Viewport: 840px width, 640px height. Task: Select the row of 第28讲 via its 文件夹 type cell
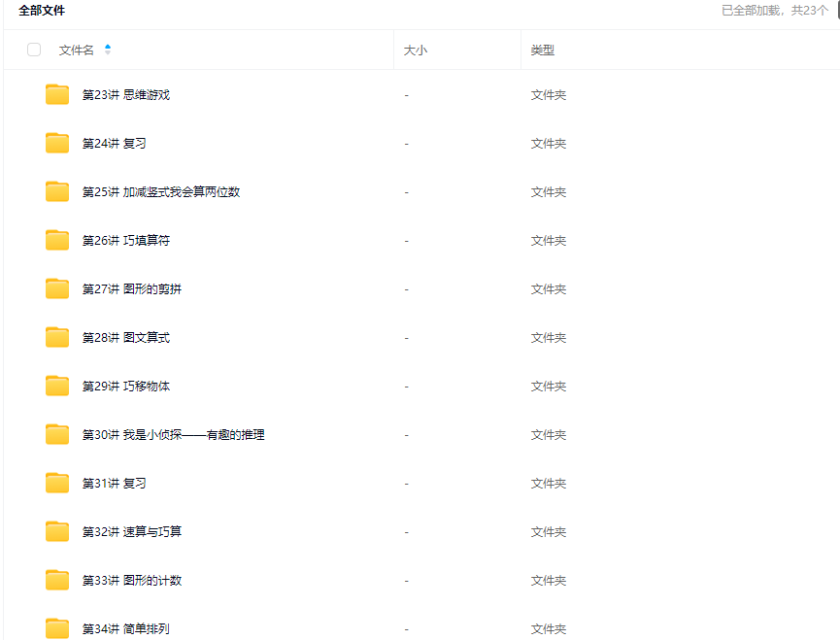coord(548,338)
